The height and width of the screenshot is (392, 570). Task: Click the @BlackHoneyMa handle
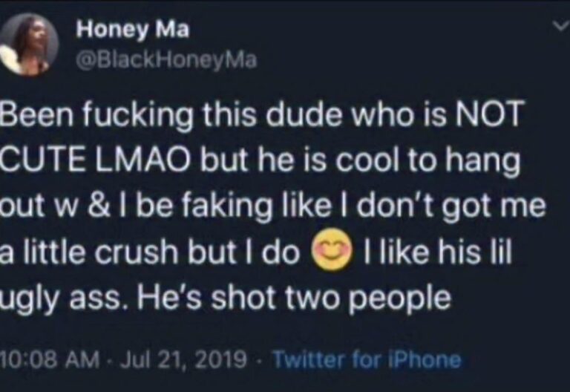click(167, 60)
